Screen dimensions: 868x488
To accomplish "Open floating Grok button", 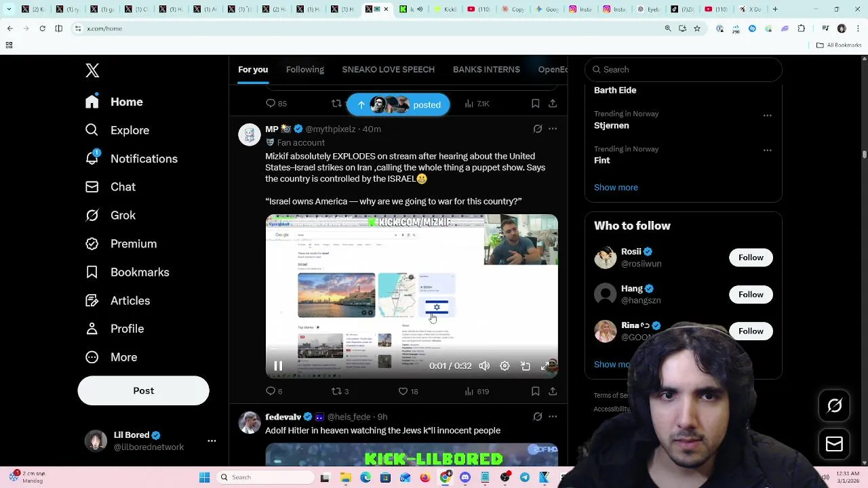I will tap(835, 405).
